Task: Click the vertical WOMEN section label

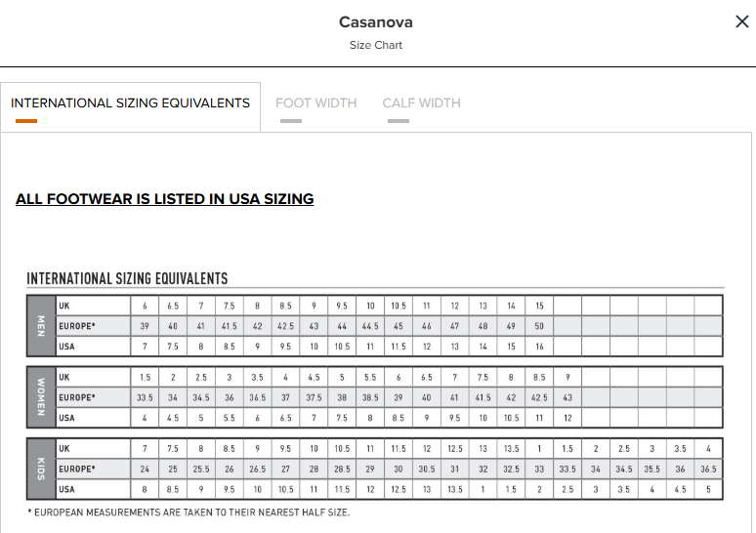Action: tap(41, 397)
